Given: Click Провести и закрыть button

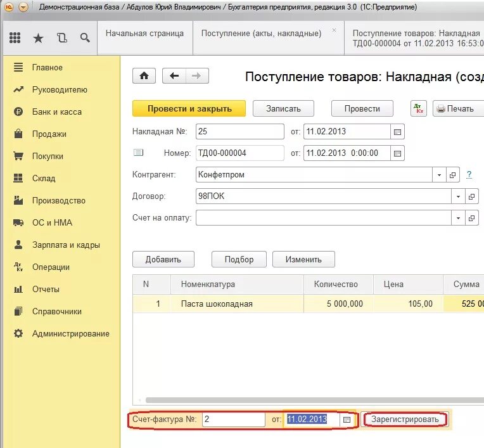Looking at the screenshot, I should click(x=189, y=108).
